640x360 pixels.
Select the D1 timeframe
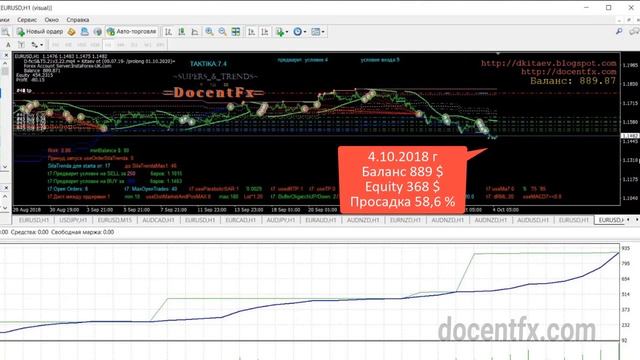click(x=134, y=44)
